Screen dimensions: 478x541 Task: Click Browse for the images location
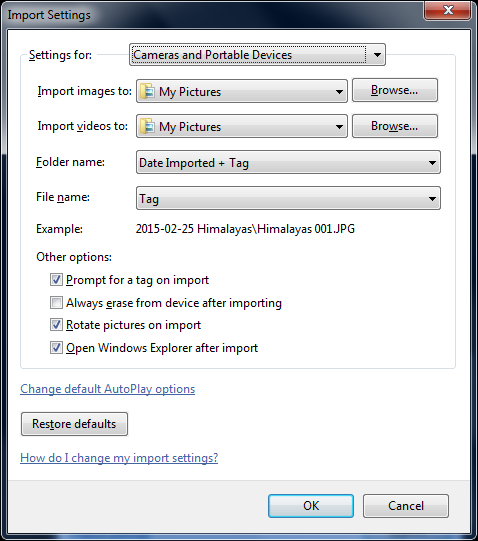(395, 90)
